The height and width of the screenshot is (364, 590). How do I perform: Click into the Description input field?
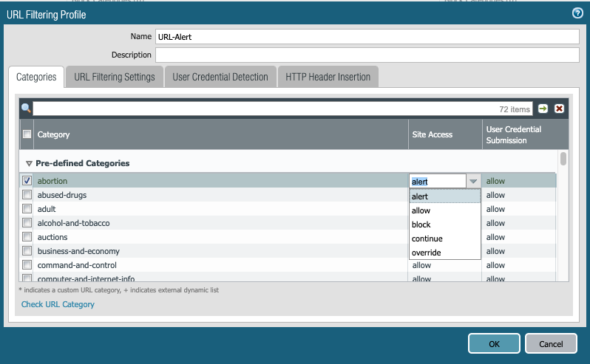pyautogui.click(x=367, y=55)
